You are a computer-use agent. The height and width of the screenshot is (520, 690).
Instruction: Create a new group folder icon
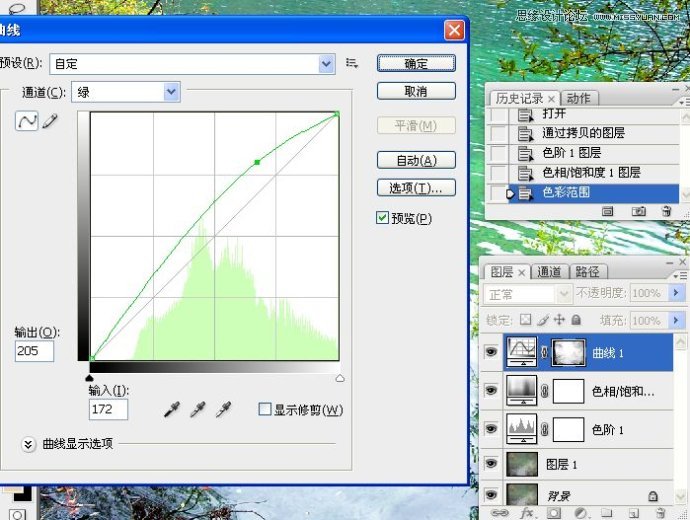click(607, 513)
